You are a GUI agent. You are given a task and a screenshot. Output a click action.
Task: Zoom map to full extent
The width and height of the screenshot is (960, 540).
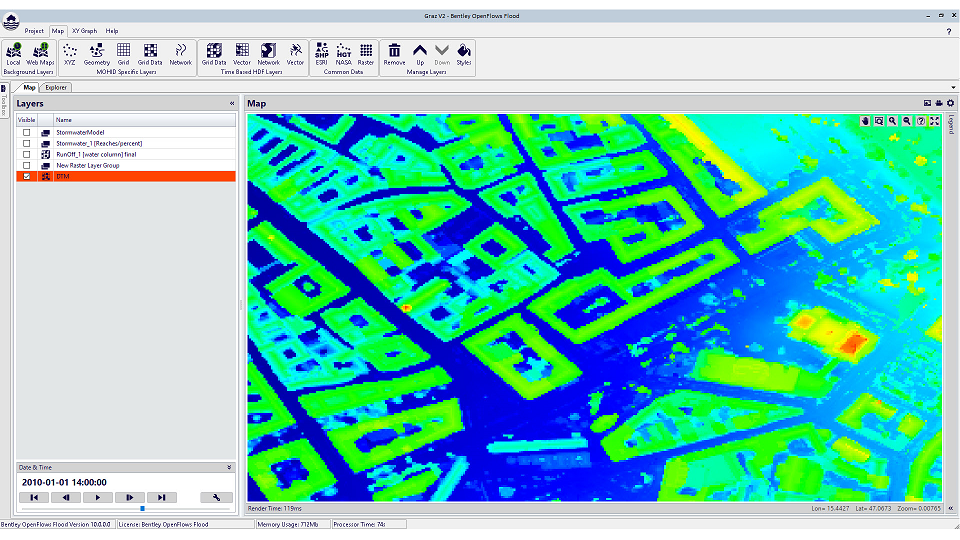click(934, 121)
